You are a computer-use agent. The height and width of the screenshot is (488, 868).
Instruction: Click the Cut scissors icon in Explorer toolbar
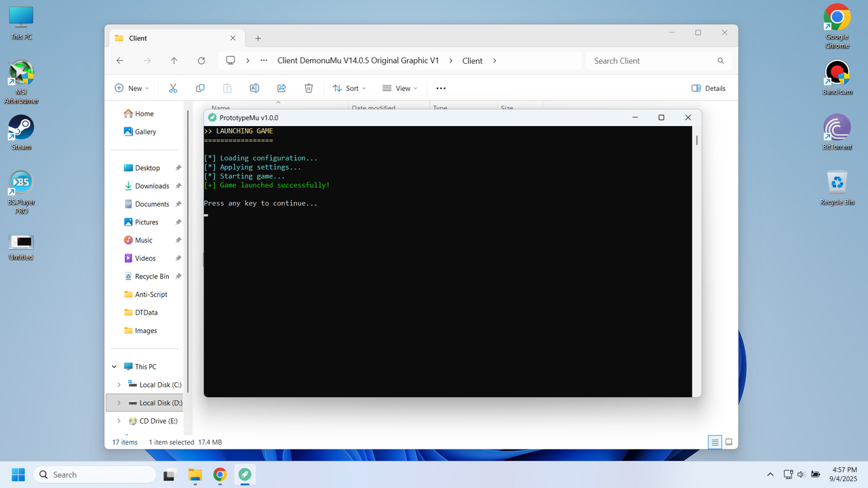coord(173,88)
